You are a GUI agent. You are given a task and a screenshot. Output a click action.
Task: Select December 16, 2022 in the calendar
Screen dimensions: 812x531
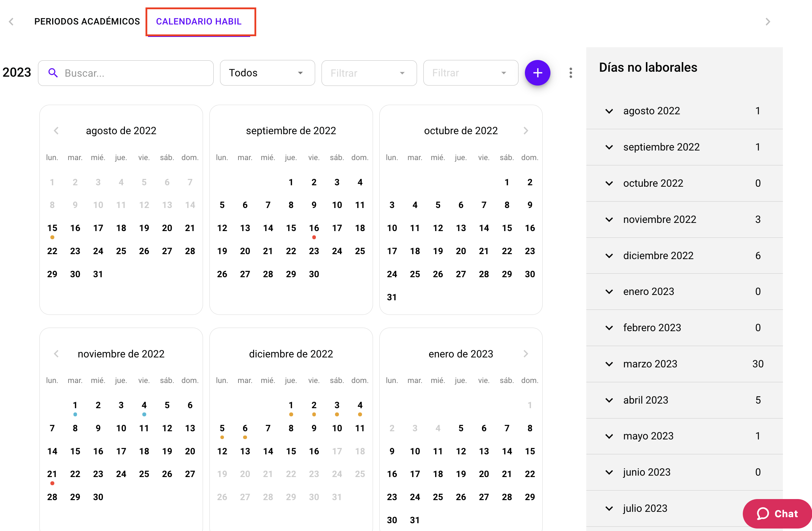point(314,451)
